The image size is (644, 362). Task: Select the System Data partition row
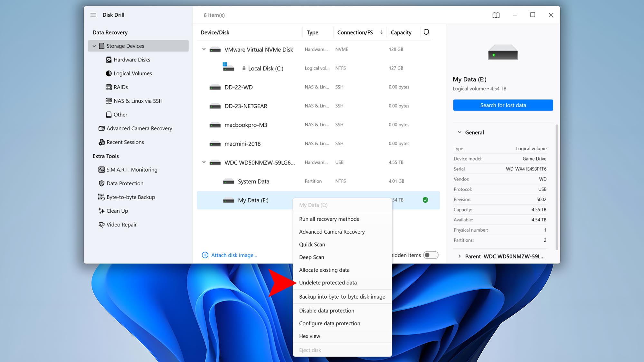point(318,181)
